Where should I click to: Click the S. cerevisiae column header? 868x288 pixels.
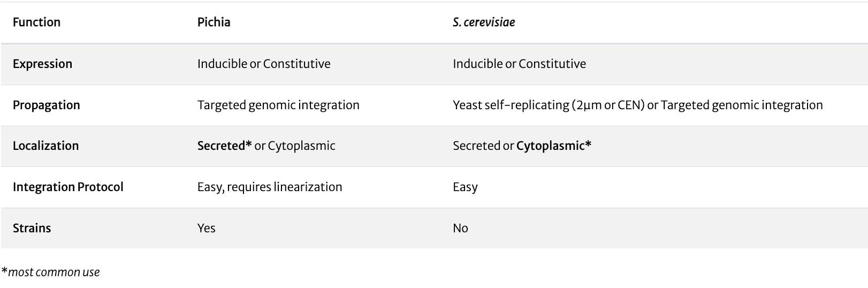pos(484,22)
